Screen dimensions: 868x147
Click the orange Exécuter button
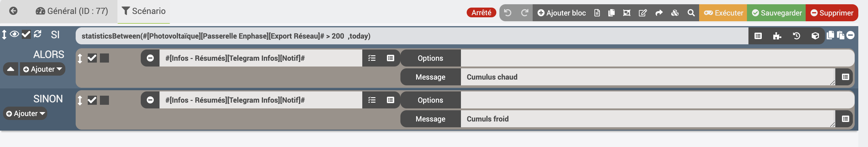[x=723, y=13]
